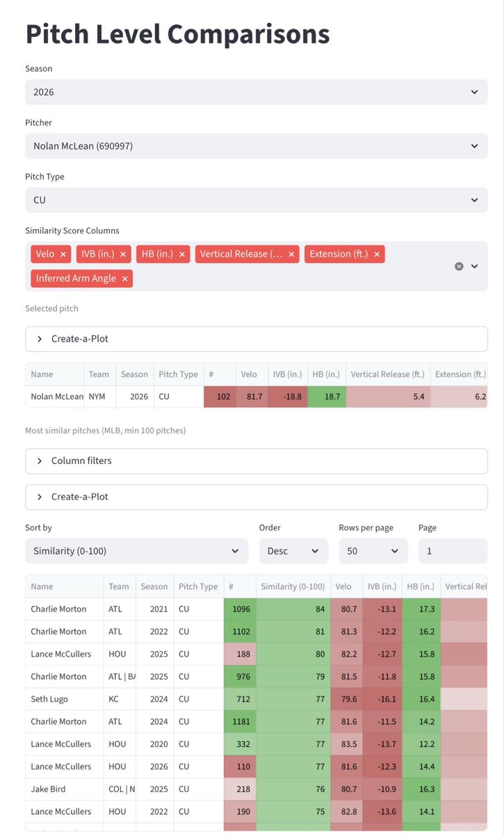The height and width of the screenshot is (834, 504).
Task: Change the Order dropdown from Desc
Action: click(x=293, y=551)
